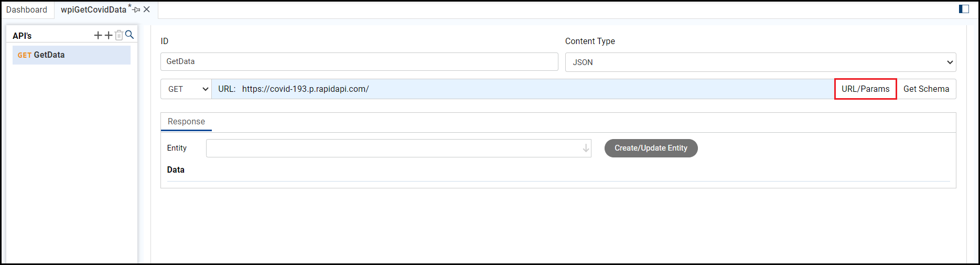Click the Get Schema button
This screenshot has height=265, width=980.
pos(926,89)
